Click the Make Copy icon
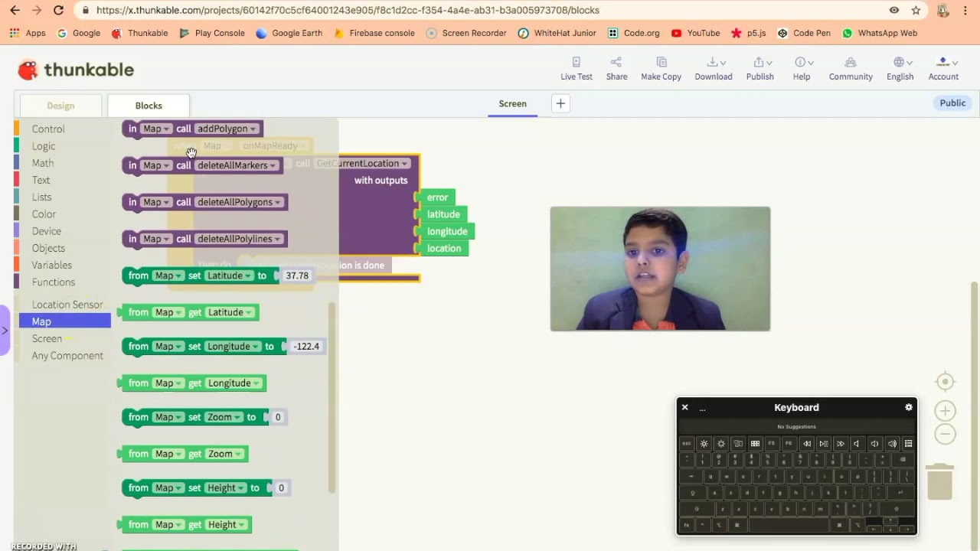The image size is (980, 551). [661, 62]
